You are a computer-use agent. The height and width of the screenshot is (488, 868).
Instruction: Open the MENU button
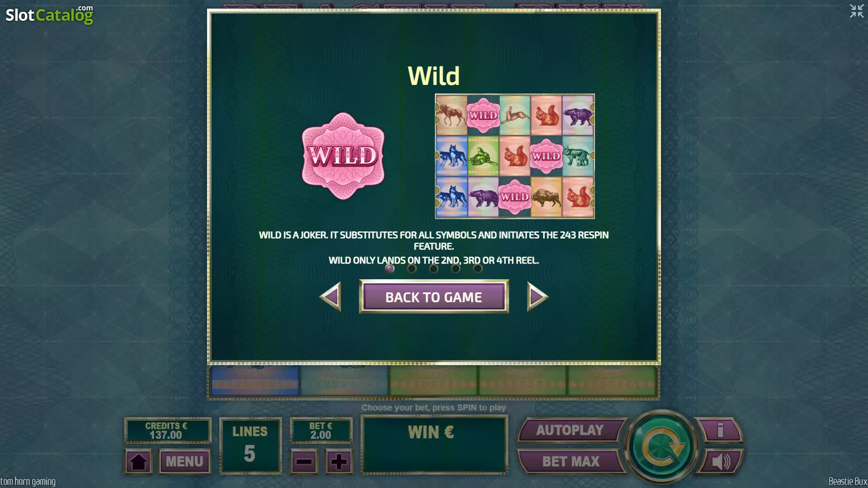pyautogui.click(x=185, y=462)
